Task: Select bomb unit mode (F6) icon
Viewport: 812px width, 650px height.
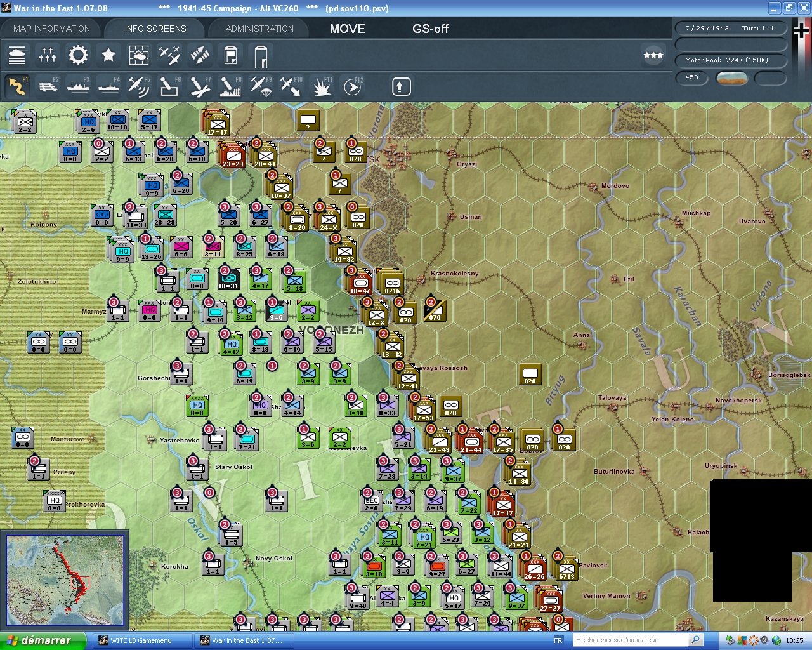Action: tap(169, 86)
